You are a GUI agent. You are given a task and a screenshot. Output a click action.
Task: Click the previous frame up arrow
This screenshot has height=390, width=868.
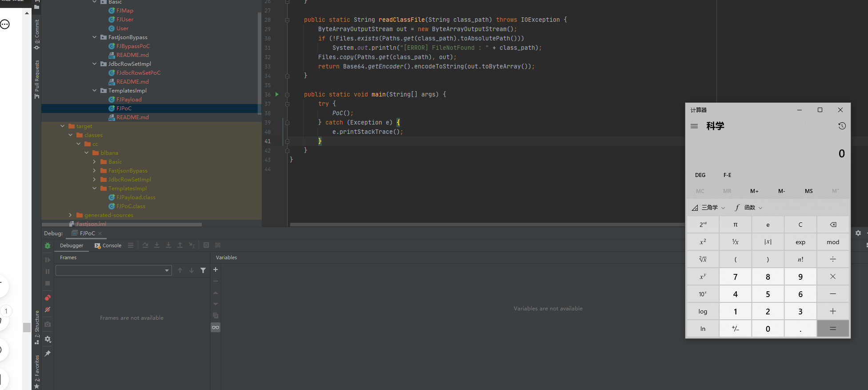coord(180,270)
